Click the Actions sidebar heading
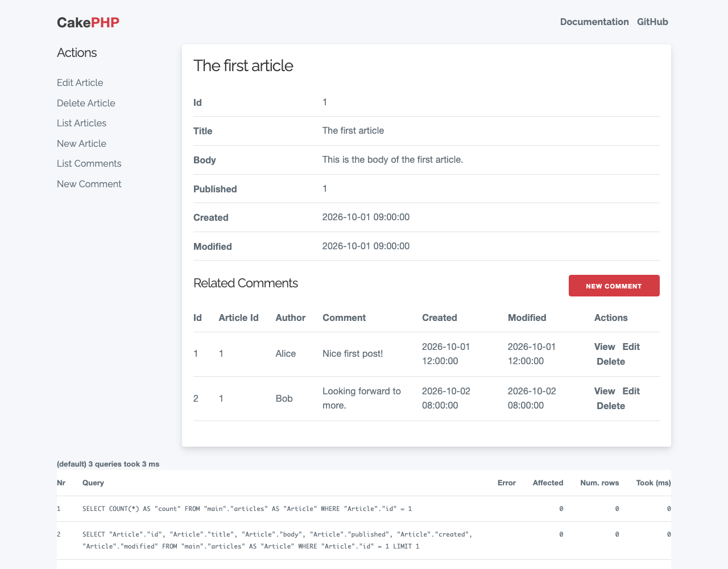Viewport: 728px width, 569px height. [77, 52]
